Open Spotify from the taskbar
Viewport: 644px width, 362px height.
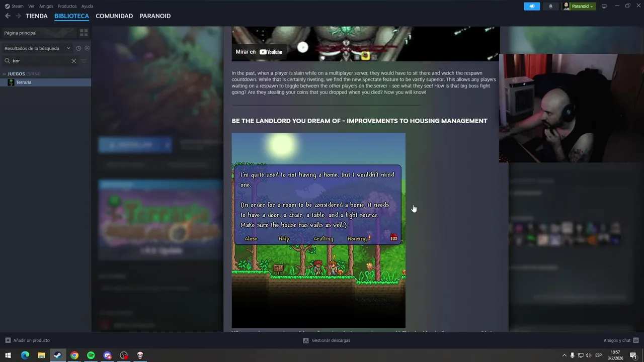[91, 355]
